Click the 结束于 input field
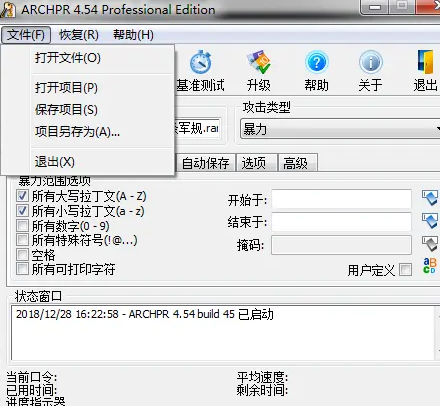 tap(341, 222)
